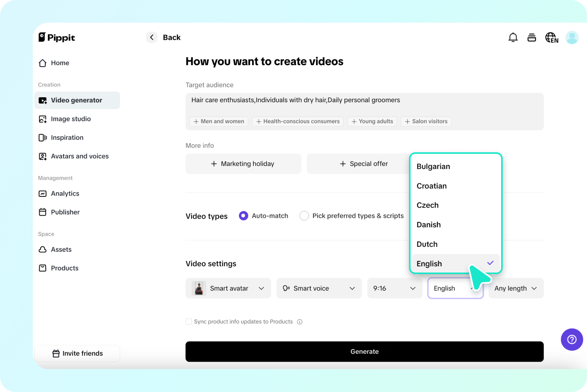
Task: Click the Video generator icon
Action: pos(43,101)
